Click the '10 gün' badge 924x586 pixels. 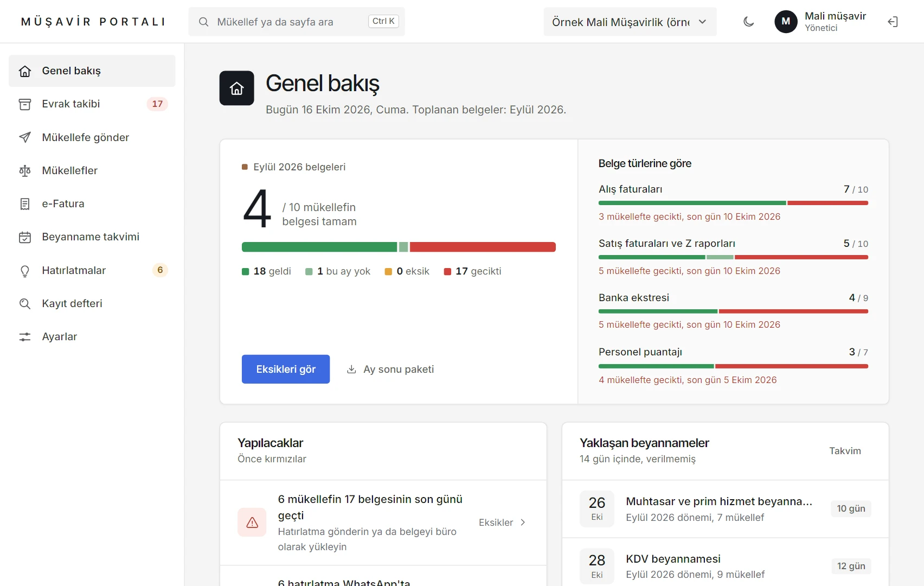(x=851, y=509)
